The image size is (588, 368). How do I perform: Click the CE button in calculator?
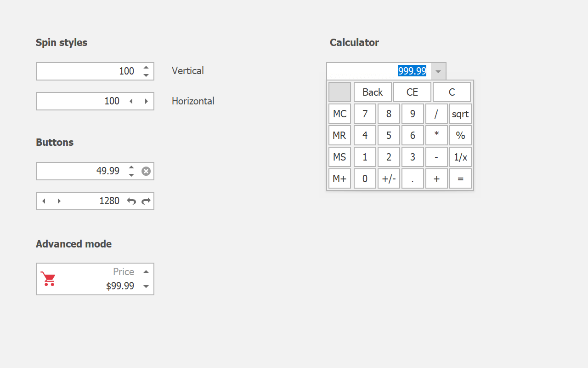click(412, 92)
